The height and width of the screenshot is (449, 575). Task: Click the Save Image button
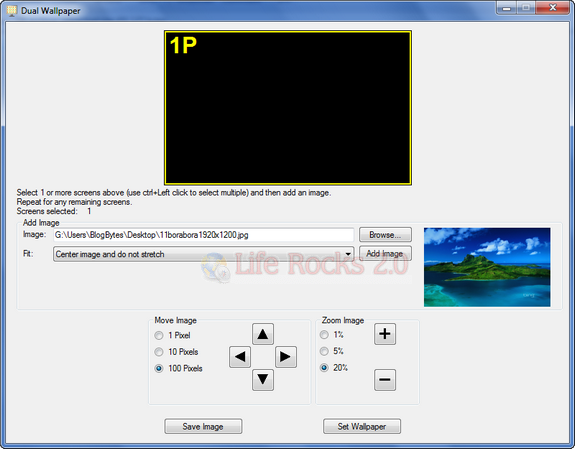coord(203,426)
